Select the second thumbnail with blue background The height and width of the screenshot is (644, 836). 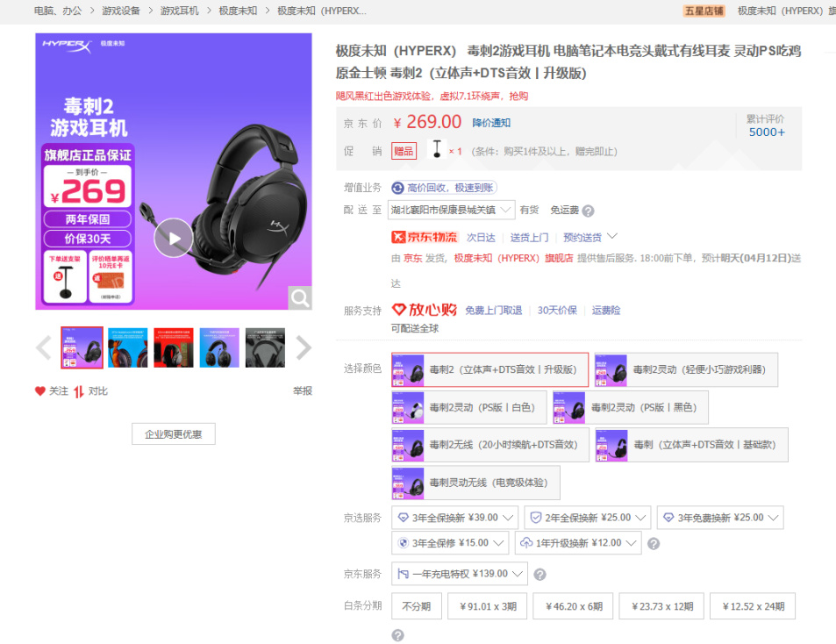point(127,347)
